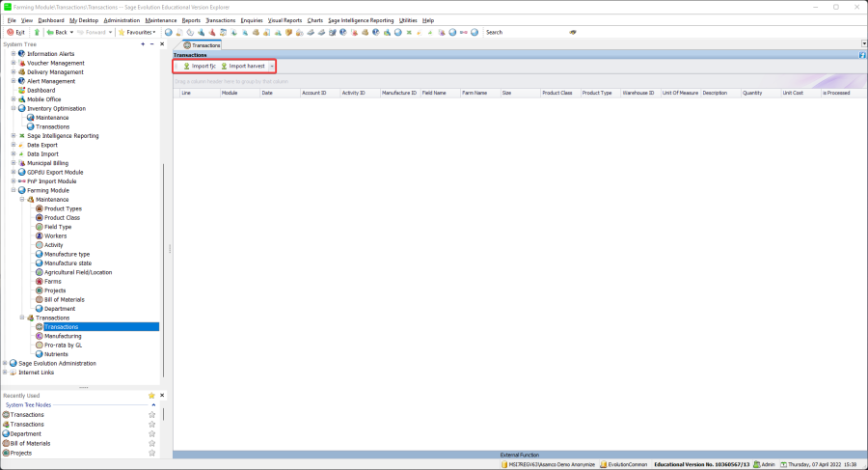The height and width of the screenshot is (470, 868).
Task: Click the binoculars search icon
Action: (x=573, y=32)
